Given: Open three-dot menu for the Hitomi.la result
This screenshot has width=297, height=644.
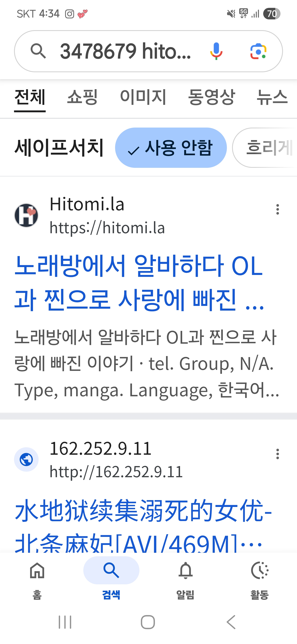Looking at the screenshot, I should [x=277, y=209].
